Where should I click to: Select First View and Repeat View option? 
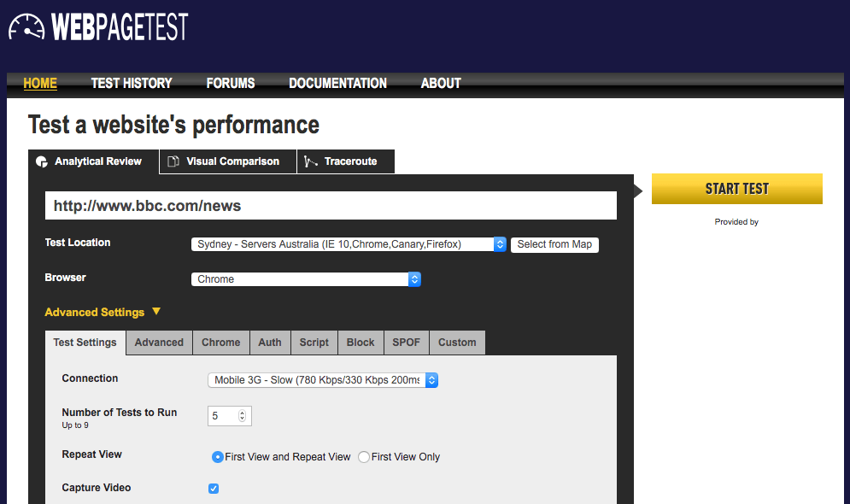point(217,457)
